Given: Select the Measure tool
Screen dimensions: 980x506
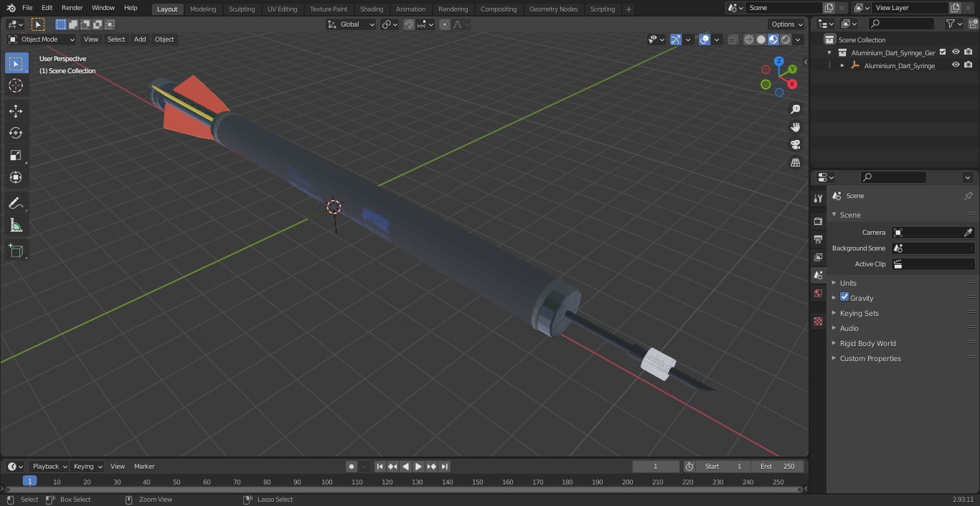Looking at the screenshot, I should pyautogui.click(x=16, y=225).
